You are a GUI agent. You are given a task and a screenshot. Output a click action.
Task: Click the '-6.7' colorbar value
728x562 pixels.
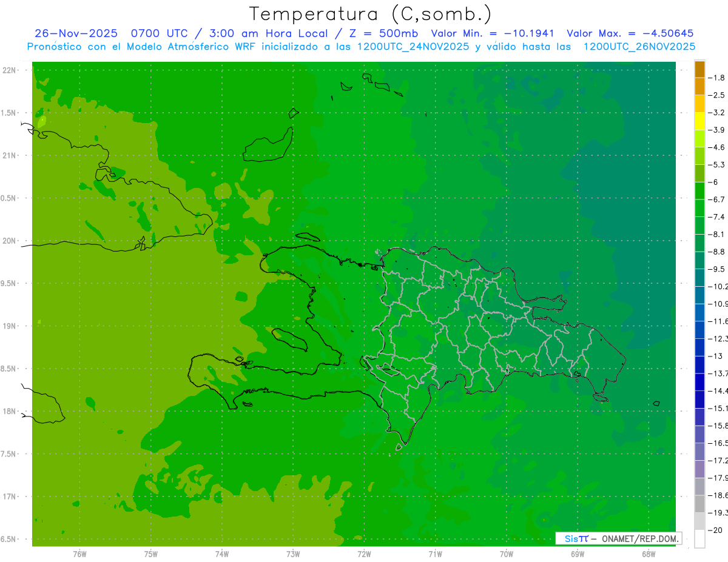(718, 199)
